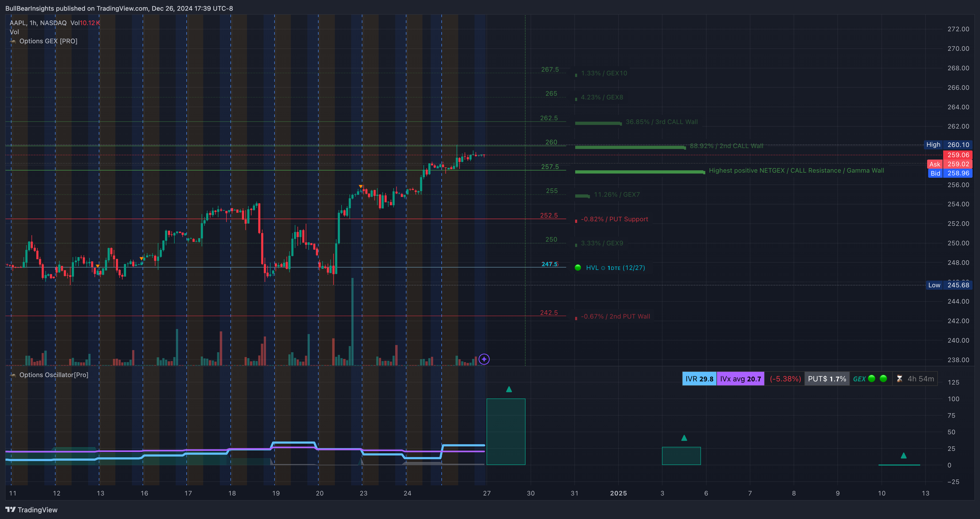This screenshot has height=519, width=980.
Task: Click the 262.5 strike level number
Action: 549,118
